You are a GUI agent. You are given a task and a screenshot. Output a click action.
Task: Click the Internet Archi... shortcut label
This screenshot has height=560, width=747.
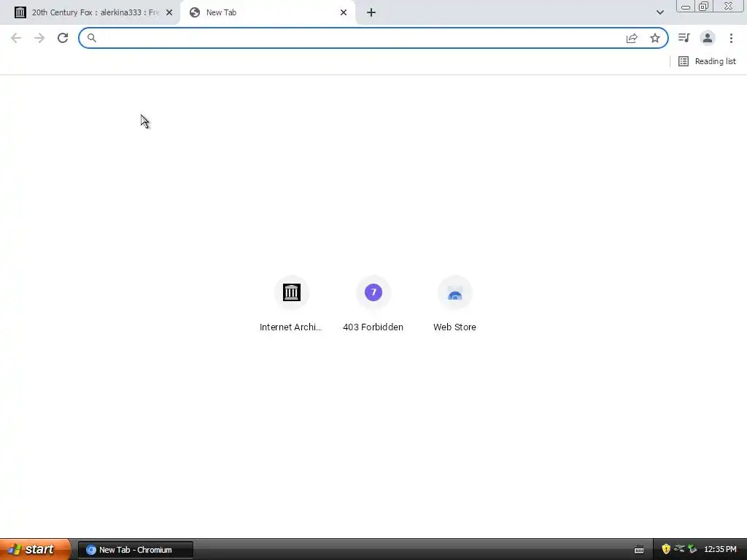(290, 327)
